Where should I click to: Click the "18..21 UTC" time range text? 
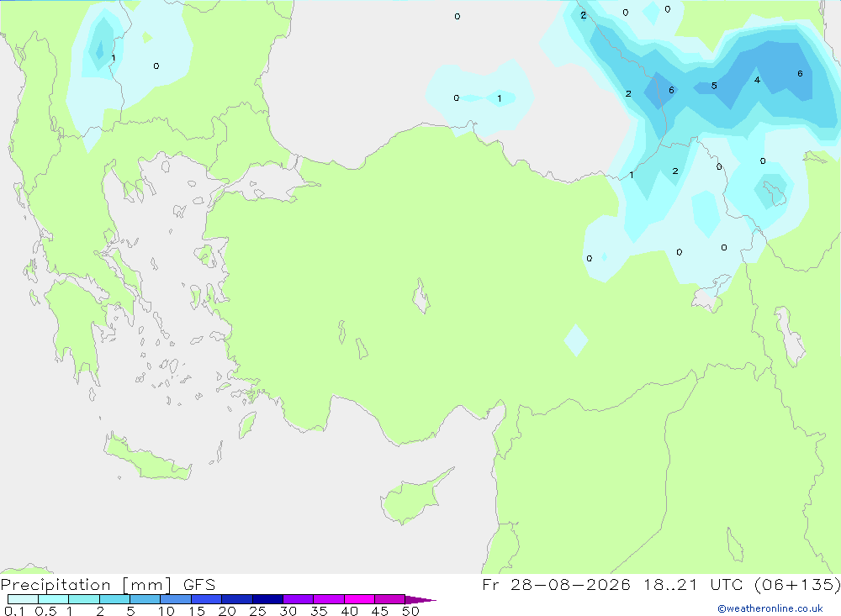(694, 584)
